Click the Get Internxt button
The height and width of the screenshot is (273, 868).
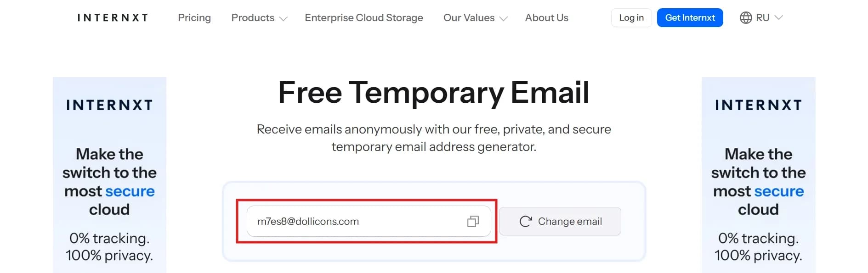(690, 17)
